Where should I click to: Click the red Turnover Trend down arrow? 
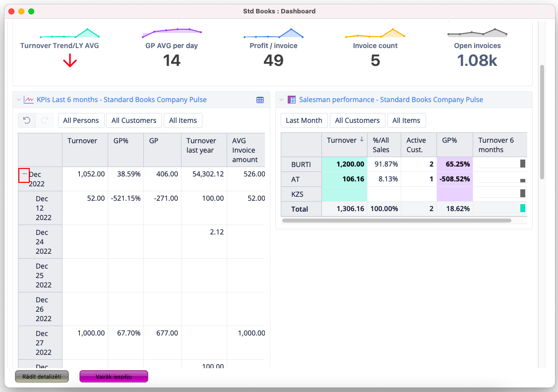pyautogui.click(x=70, y=61)
